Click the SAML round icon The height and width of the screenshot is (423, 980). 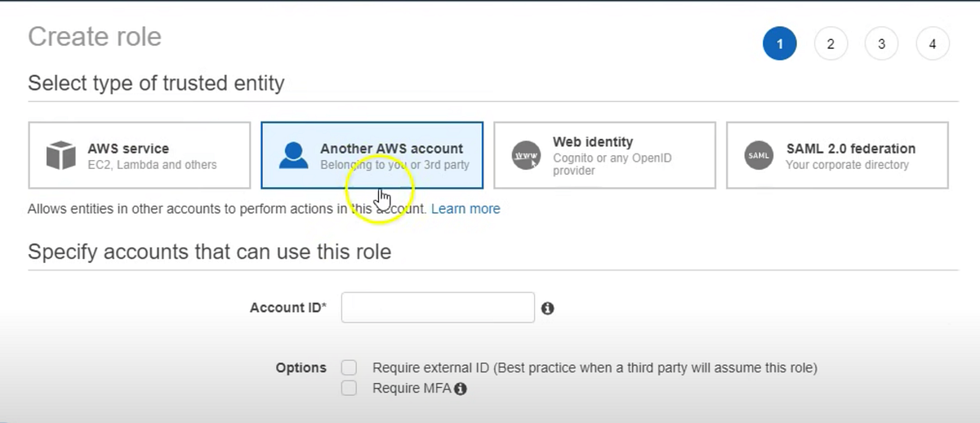tap(759, 155)
